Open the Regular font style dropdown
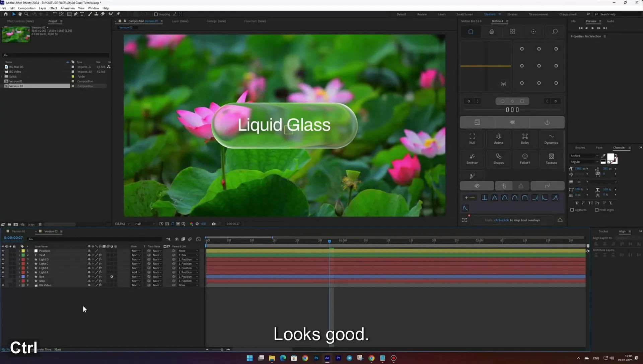 pos(584,162)
